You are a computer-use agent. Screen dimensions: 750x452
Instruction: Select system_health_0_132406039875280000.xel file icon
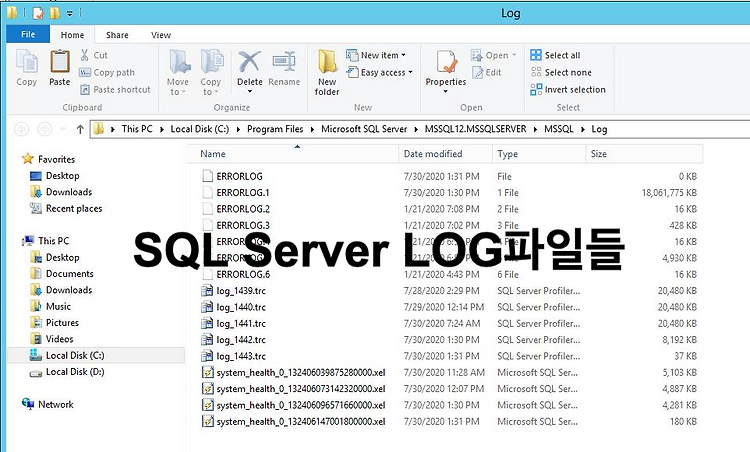(207, 373)
